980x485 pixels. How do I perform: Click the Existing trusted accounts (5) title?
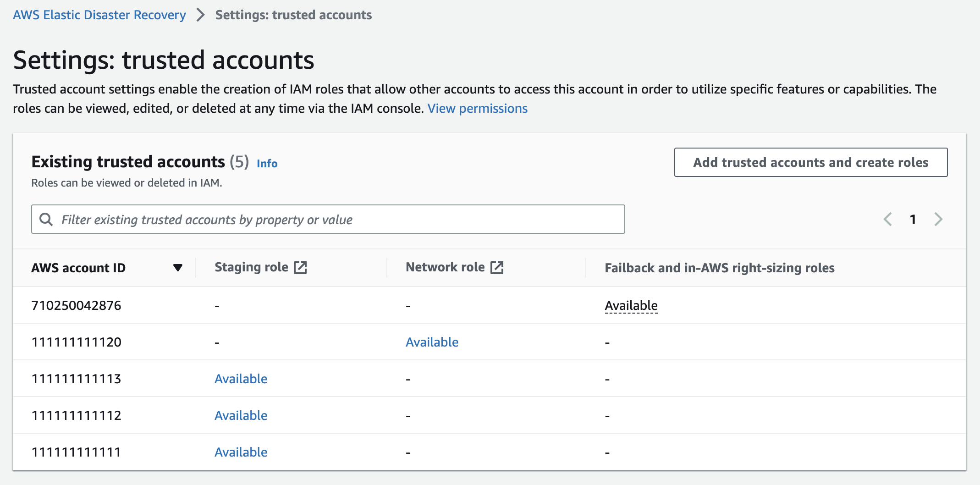pos(140,162)
